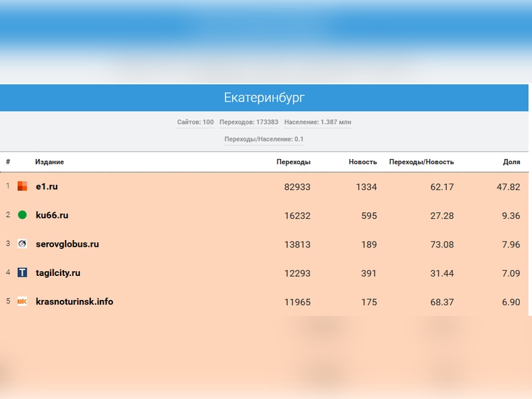Open the ku66.ru site link
This screenshot has width=532, height=399.
[x=52, y=215]
